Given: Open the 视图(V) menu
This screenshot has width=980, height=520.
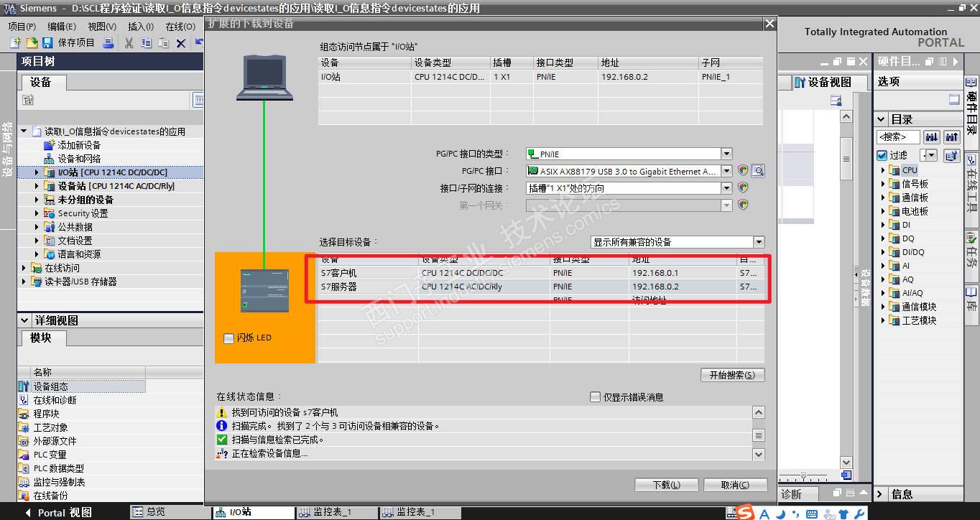Looking at the screenshot, I should tap(102, 27).
